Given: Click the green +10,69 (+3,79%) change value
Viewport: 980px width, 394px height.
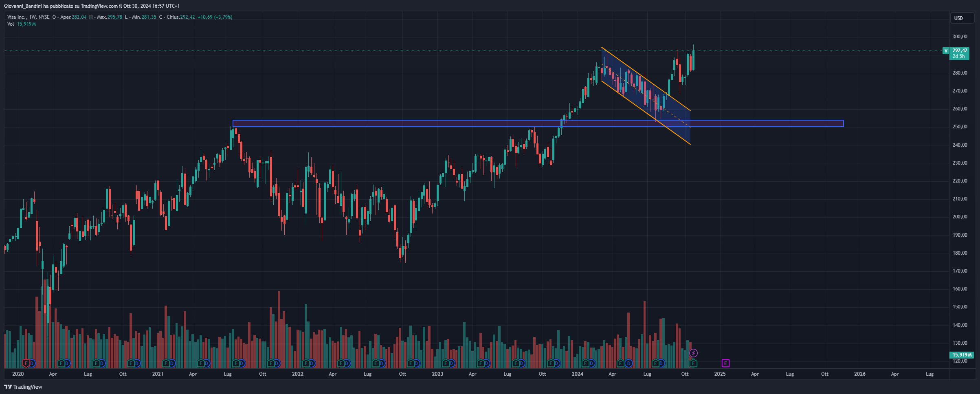Looking at the screenshot, I should point(215,17).
